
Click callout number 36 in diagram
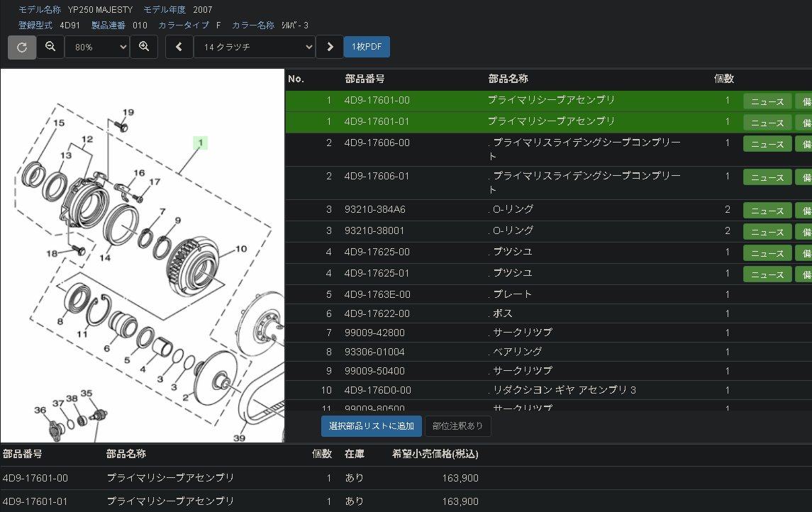point(40,409)
